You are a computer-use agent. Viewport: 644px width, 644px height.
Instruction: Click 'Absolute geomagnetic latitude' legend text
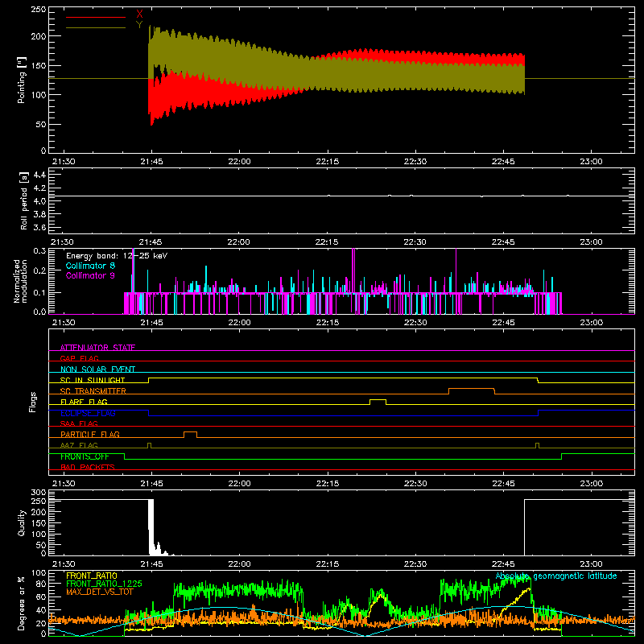(556, 576)
